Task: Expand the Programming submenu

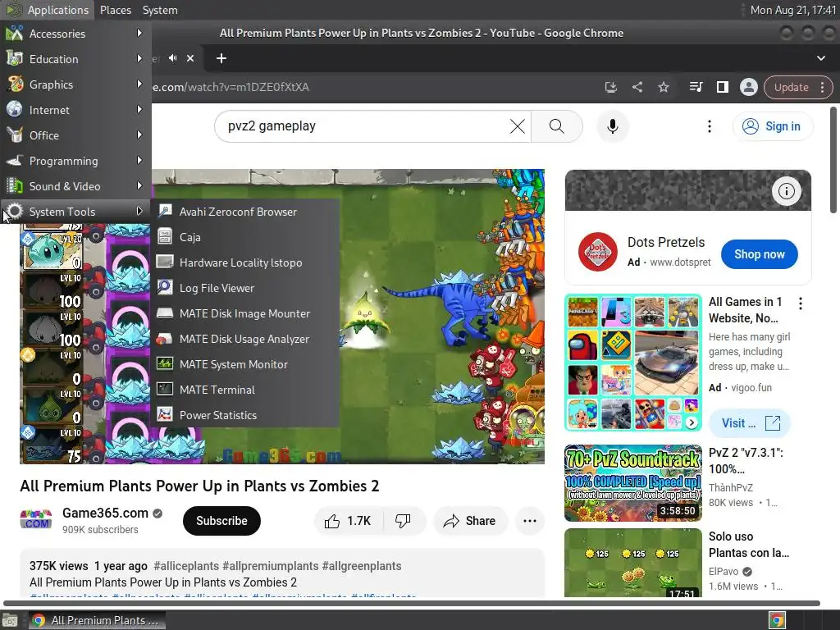Action: [x=75, y=161]
